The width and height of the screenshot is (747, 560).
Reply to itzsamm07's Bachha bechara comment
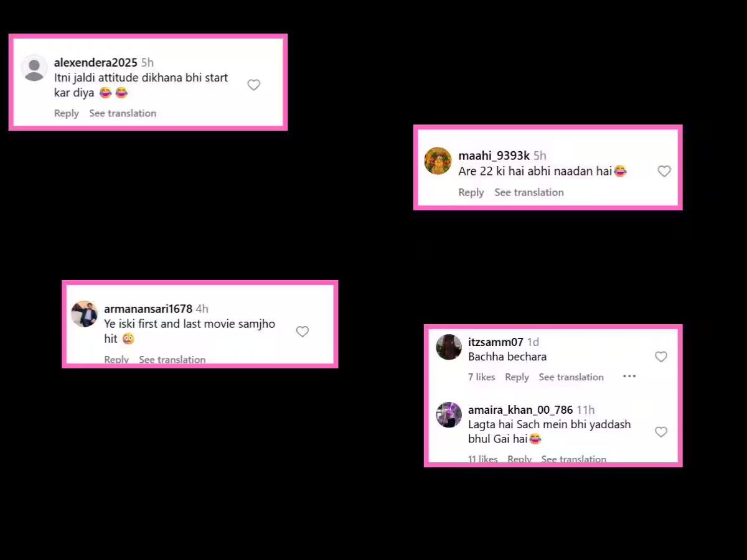[x=517, y=377]
